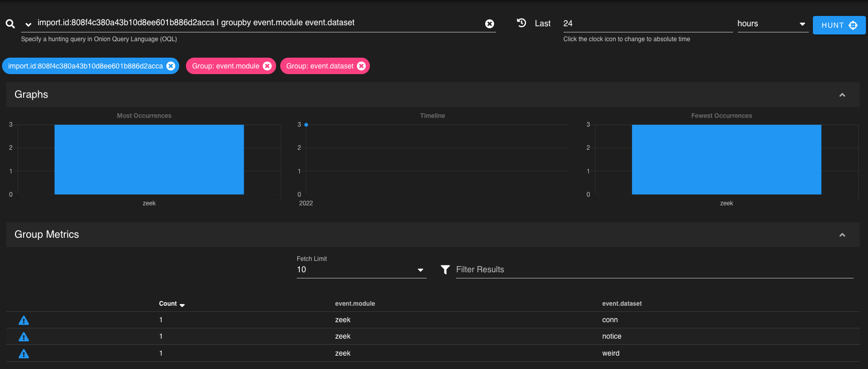The image size is (868, 369).
Task: Click the Filter Results input field
Action: point(654,270)
